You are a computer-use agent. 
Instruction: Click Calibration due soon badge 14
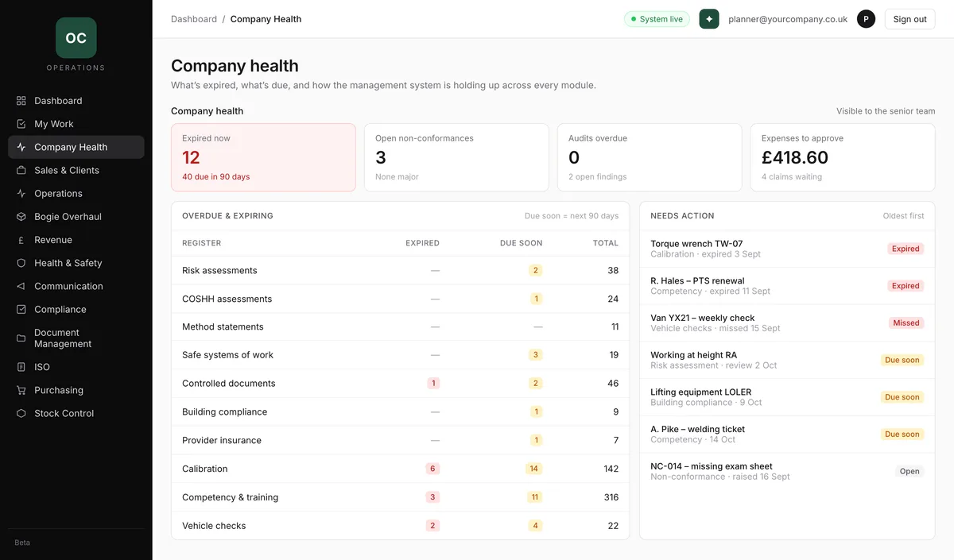533,469
